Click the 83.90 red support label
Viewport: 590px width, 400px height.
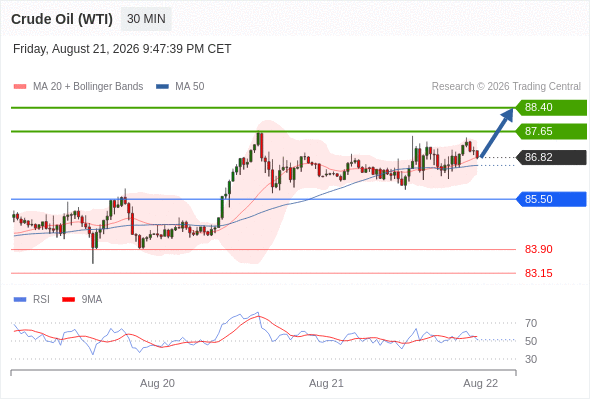[538, 249]
